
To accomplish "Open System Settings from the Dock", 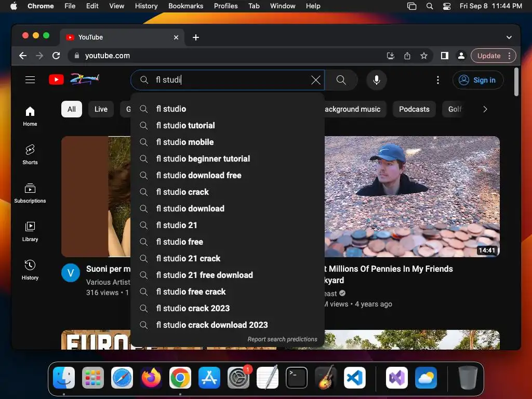I will coord(238,378).
